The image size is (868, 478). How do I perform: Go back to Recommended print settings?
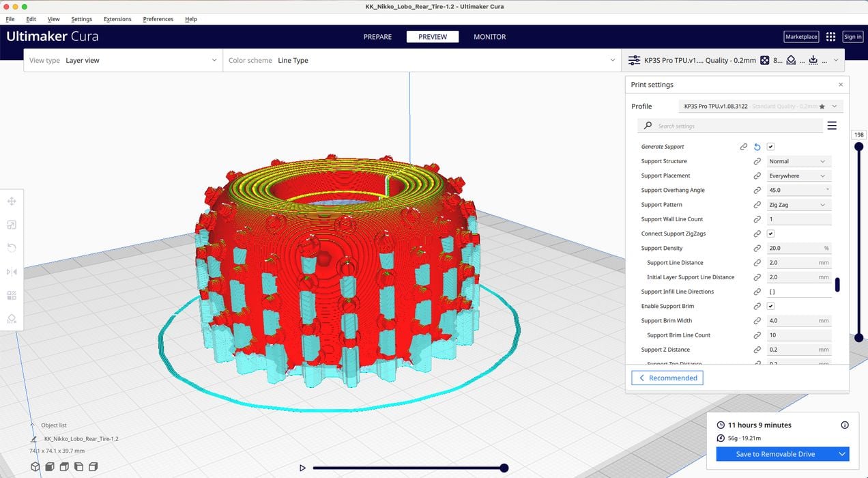point(667,378)
